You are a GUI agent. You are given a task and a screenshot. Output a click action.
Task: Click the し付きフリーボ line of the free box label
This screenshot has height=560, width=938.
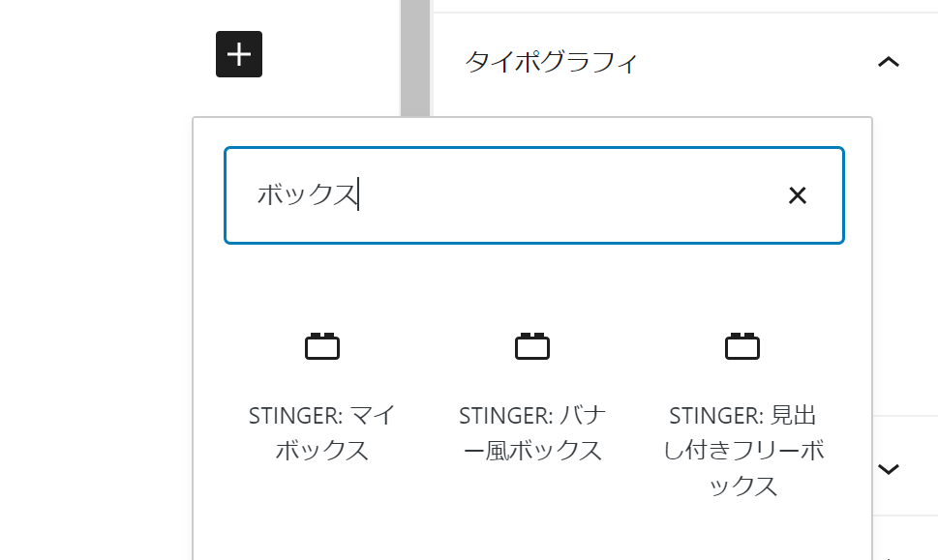coord(743,451)
